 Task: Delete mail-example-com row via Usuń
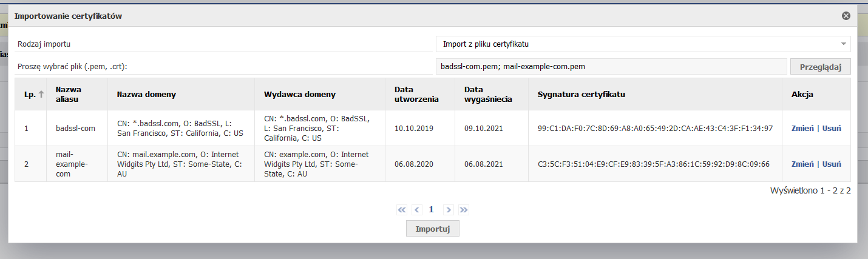point(832,164)
